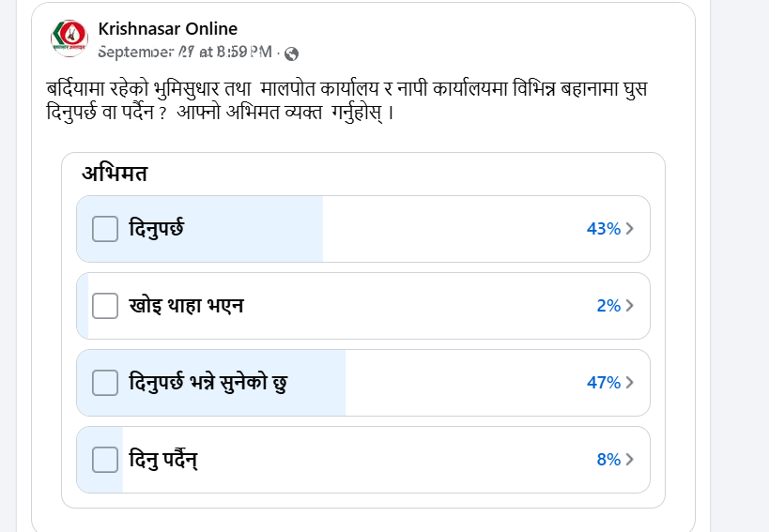Expand voters chevron beside 8%
This screenshot has height=532, width=769.
pos(630,460)
